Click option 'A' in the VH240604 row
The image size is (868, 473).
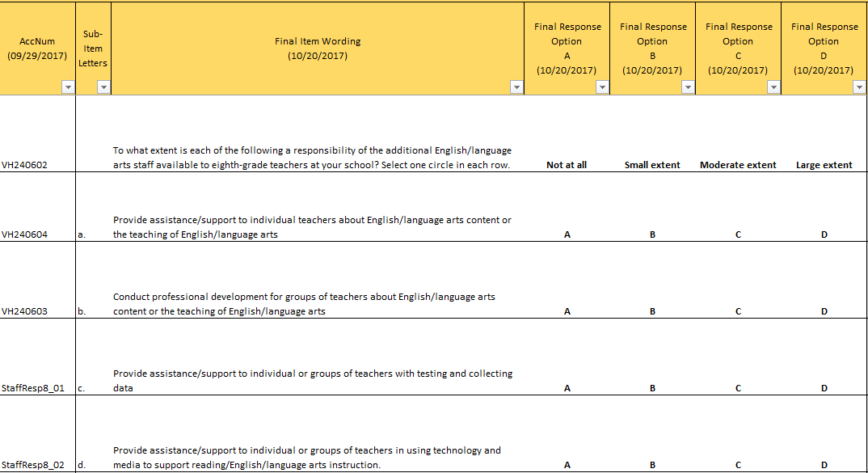point(567,207)
